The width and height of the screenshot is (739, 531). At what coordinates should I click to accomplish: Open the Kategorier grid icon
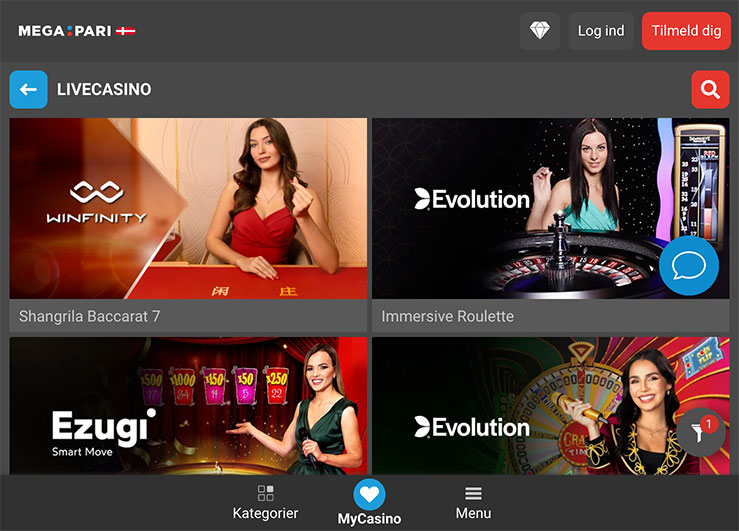pos(265,493)
